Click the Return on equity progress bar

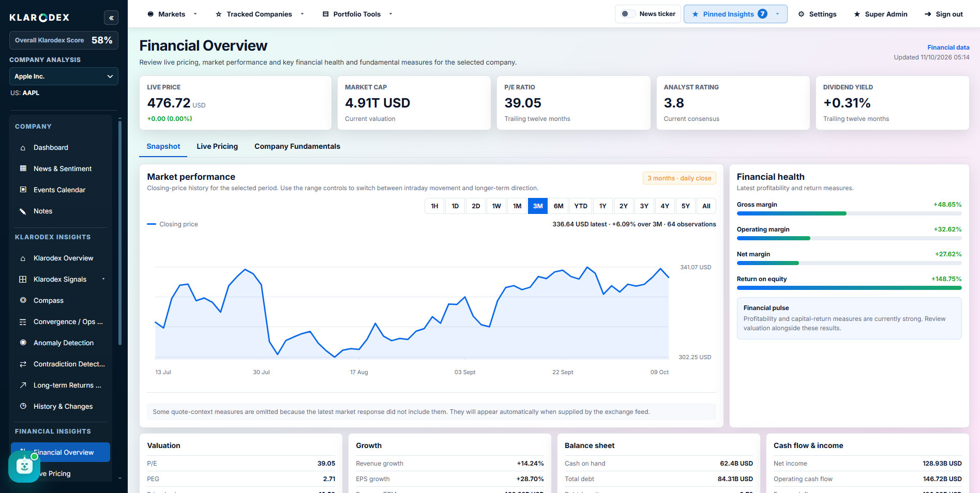(849, 288)
